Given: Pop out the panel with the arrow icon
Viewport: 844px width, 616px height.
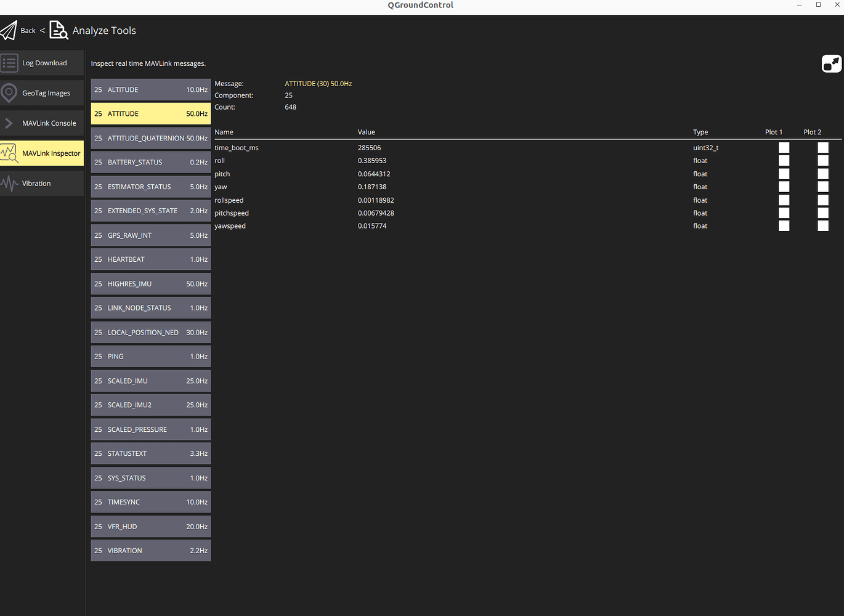Looking at the screenshot, I should pos(832,63).
